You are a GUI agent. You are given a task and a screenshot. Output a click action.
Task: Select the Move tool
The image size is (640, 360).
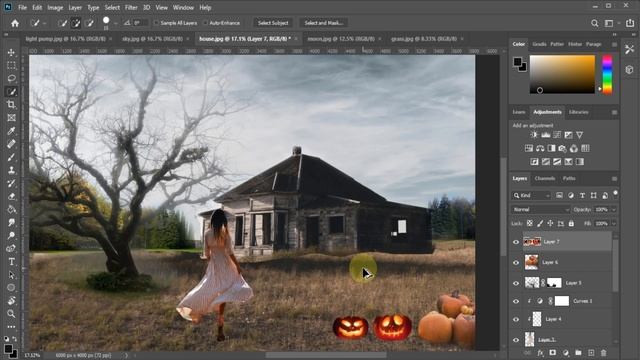[11, 53]
